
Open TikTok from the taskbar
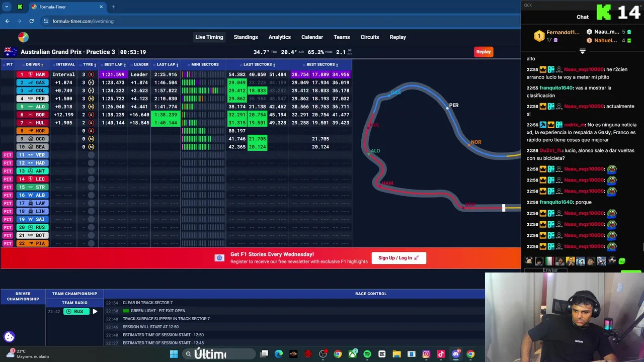pos(441,354)
